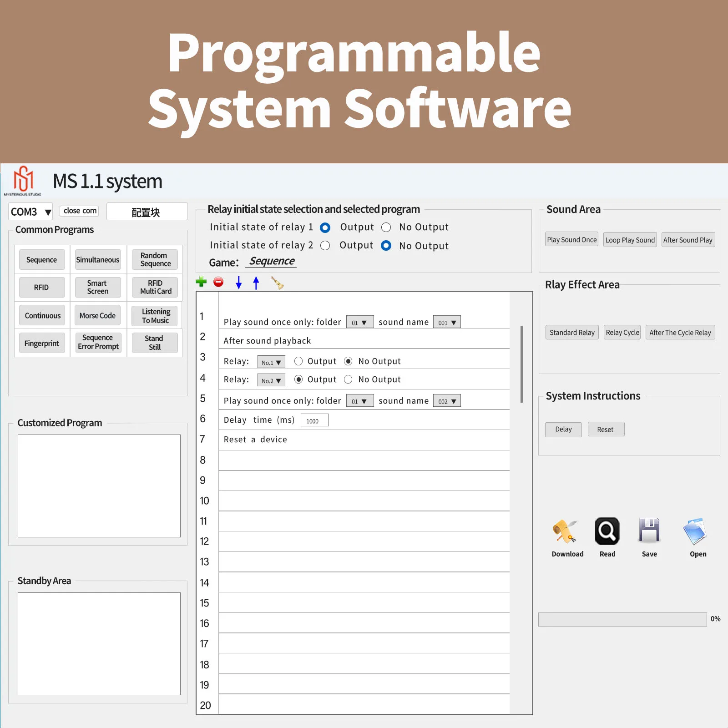Click the green plus add-step icon
Screen dimensions: 728x728
coord(201,282)
